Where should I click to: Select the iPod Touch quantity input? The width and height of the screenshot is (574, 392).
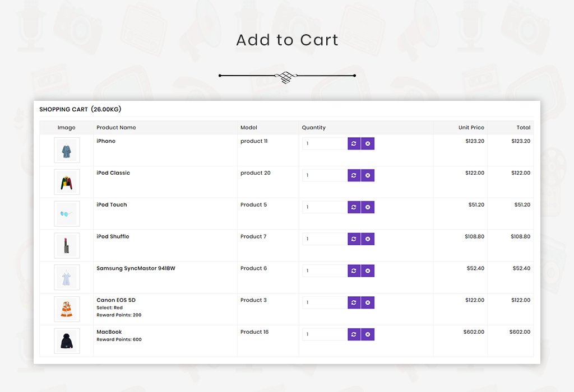(325, 207)
